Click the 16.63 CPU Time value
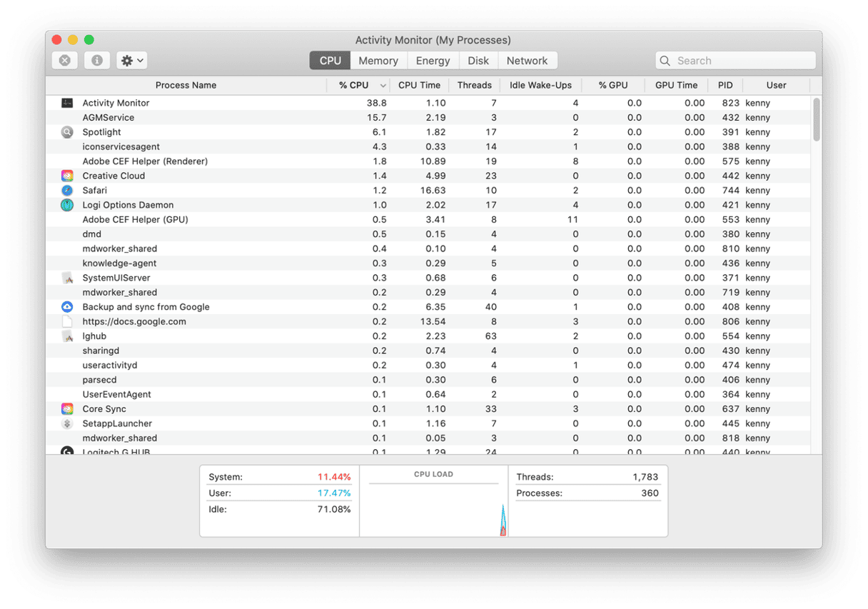This screenshot has width=868, height=609. (x=433, y=191)
